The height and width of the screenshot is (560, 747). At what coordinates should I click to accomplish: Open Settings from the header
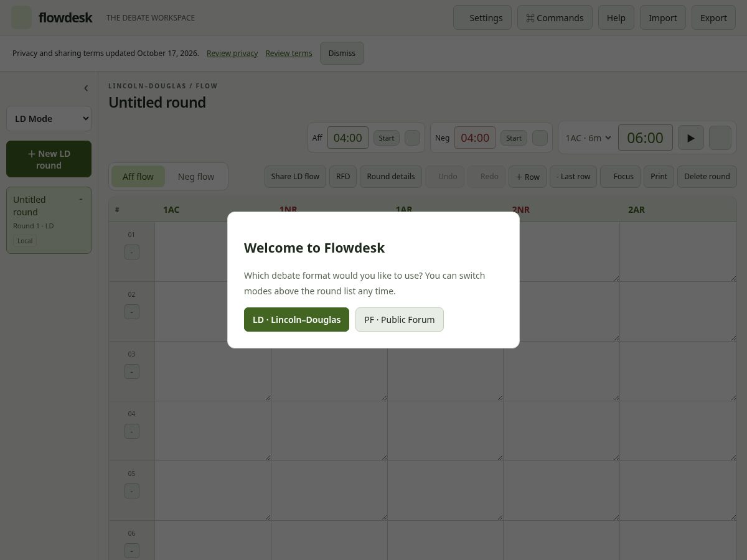tap(482, 17)
